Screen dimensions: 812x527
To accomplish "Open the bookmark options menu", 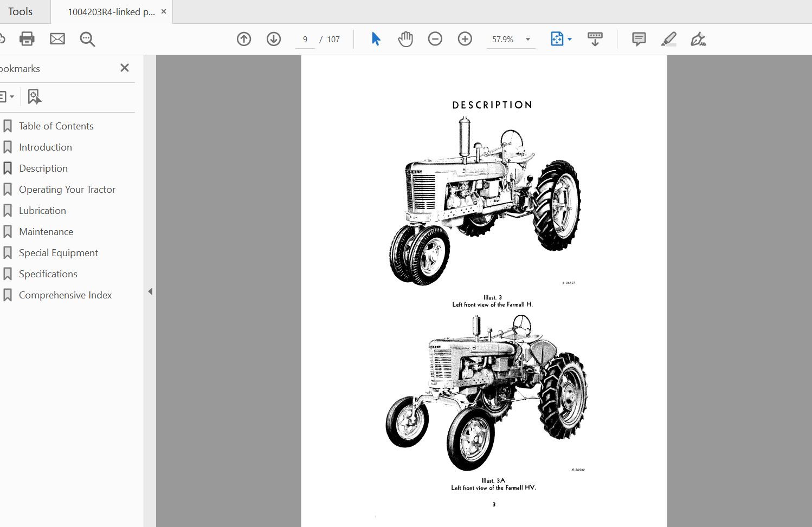I will [8, 96].
